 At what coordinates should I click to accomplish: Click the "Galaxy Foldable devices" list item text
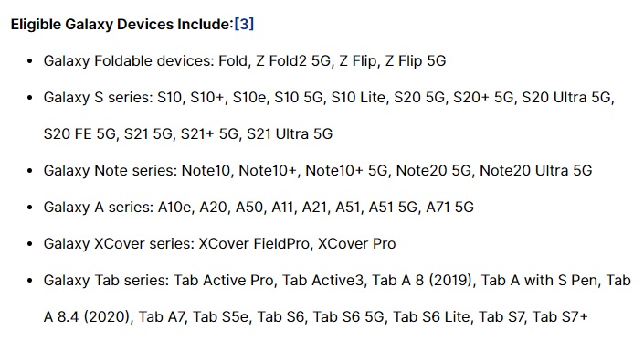click(x=245, y=61)
